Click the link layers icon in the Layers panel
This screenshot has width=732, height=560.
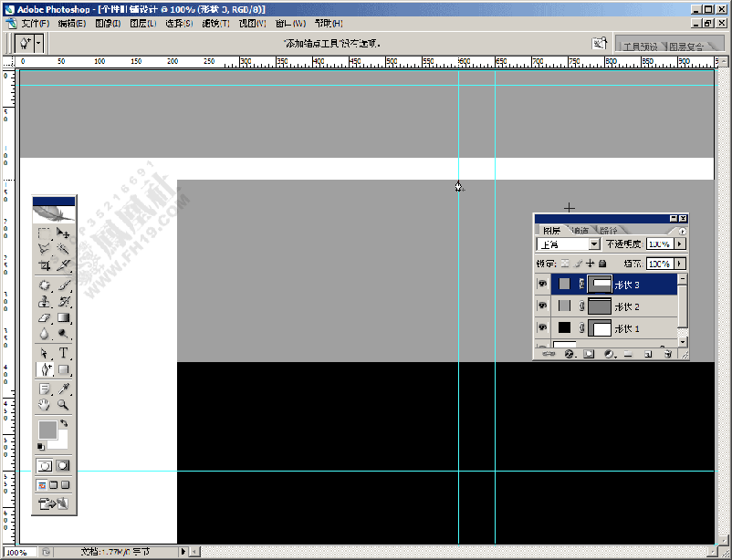click(x=549, y=354)
